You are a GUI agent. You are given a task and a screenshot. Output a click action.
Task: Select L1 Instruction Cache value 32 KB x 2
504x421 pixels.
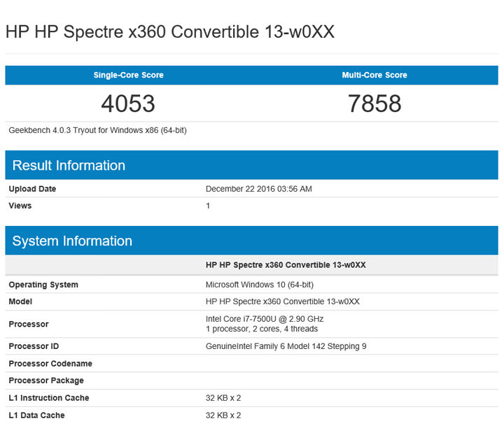point(223,398)
